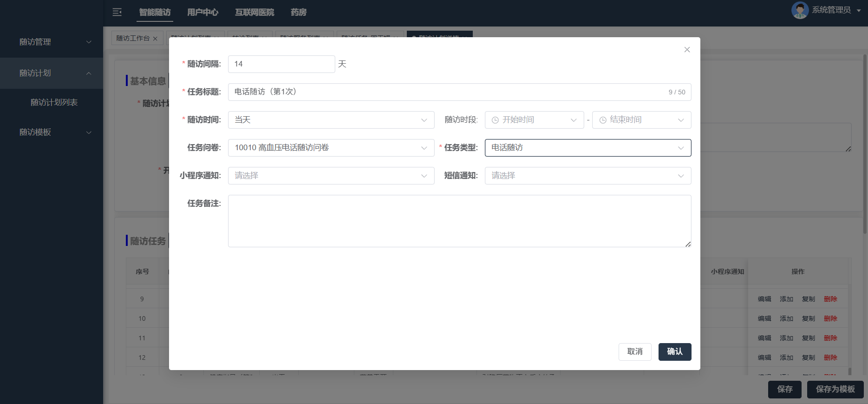
Task: Click the 任务标题 input field
Action: point(459,92)
